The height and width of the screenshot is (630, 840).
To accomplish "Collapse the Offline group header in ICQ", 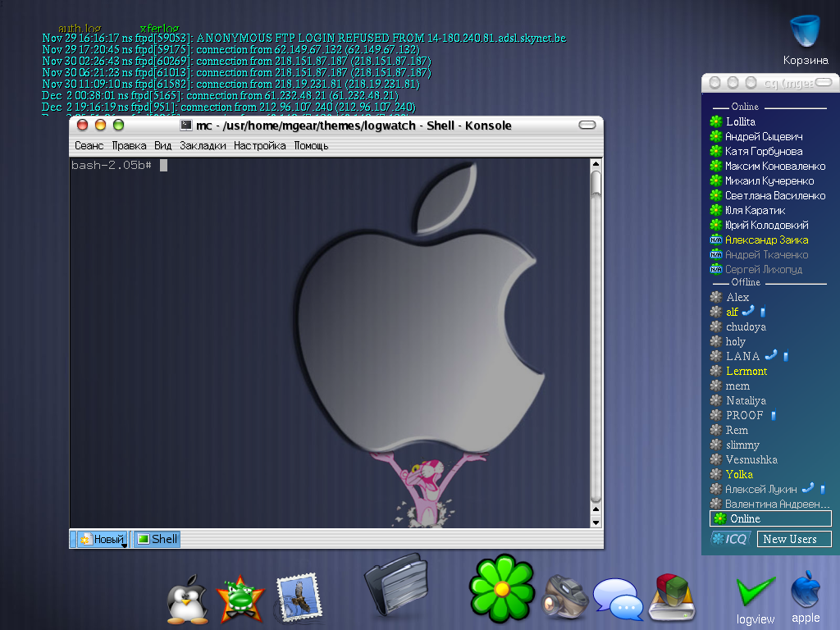I will (746, 282).
